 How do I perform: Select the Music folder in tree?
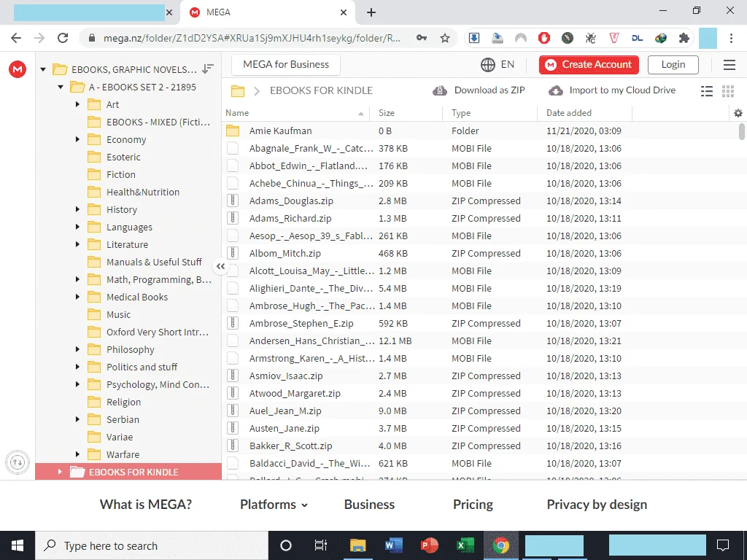coord(119,315)
